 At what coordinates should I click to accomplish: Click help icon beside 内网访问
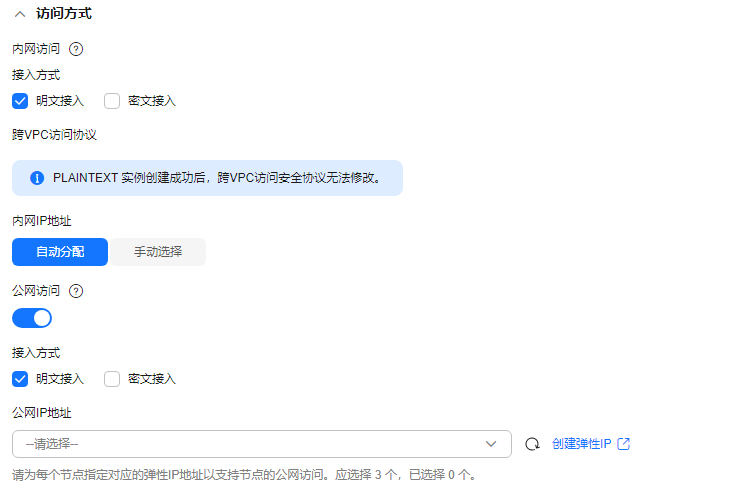pos(76,49)
